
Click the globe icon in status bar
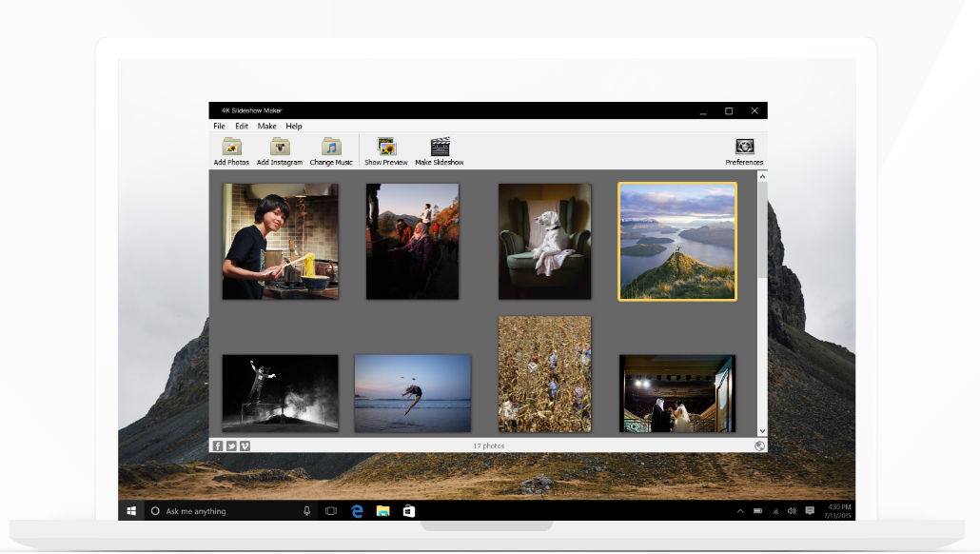759,445
